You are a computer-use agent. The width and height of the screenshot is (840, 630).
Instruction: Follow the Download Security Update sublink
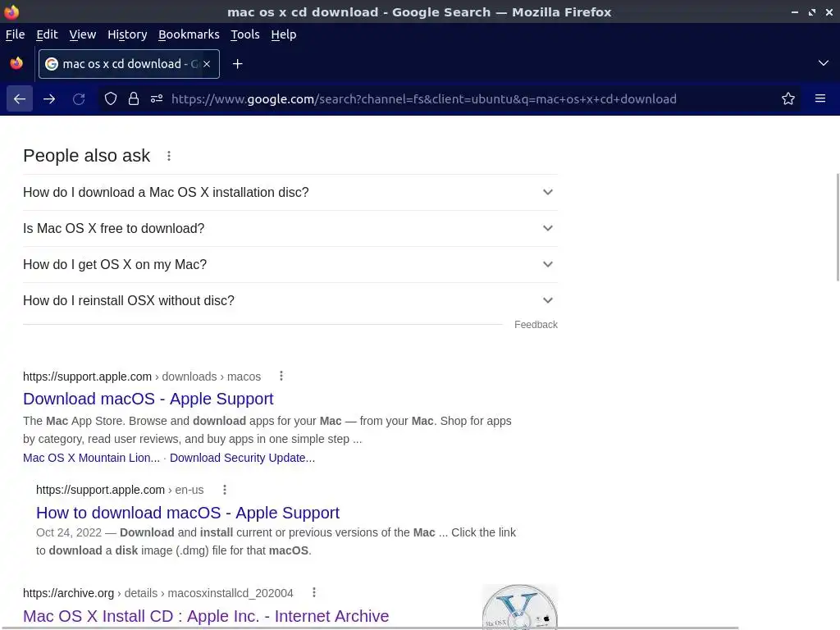(x=242, y=458)
